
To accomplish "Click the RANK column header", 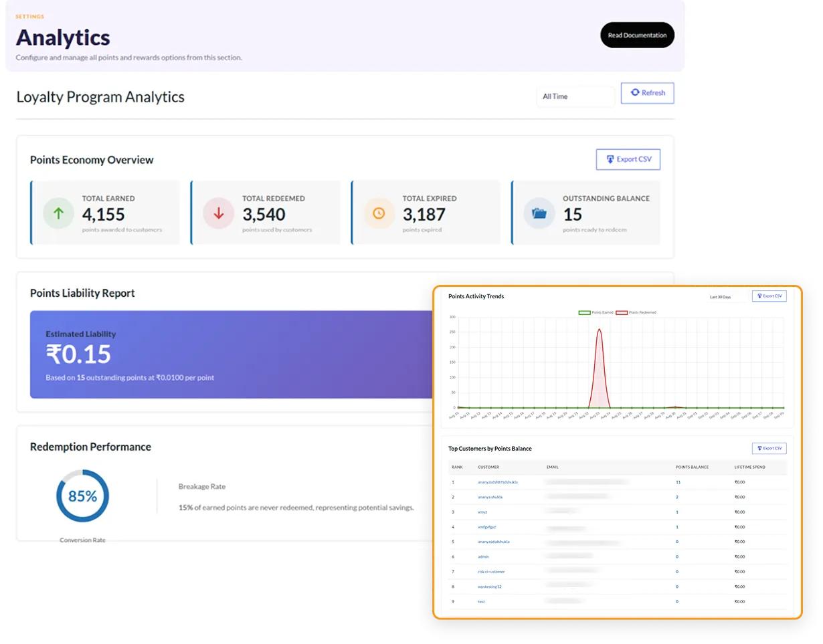I will [457, 467].
